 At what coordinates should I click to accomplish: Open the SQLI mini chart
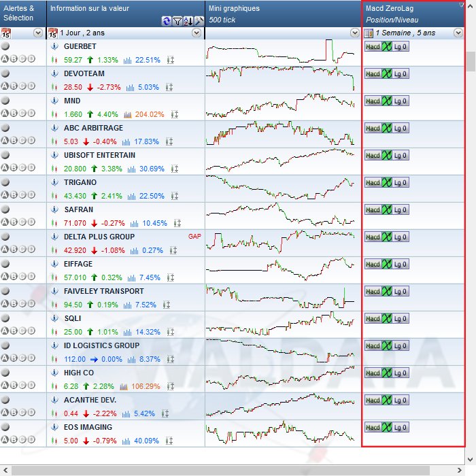pyautogui.click(x=280, y=324)
